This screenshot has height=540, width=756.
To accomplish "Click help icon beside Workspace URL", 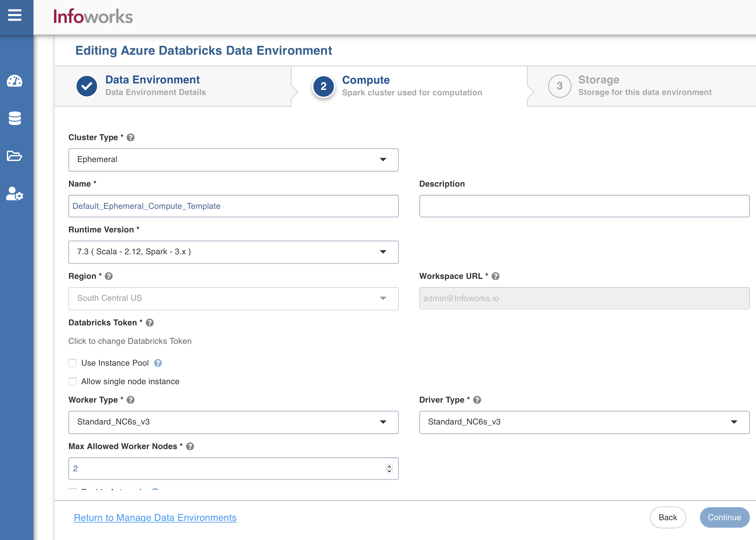I will [496, 276].
